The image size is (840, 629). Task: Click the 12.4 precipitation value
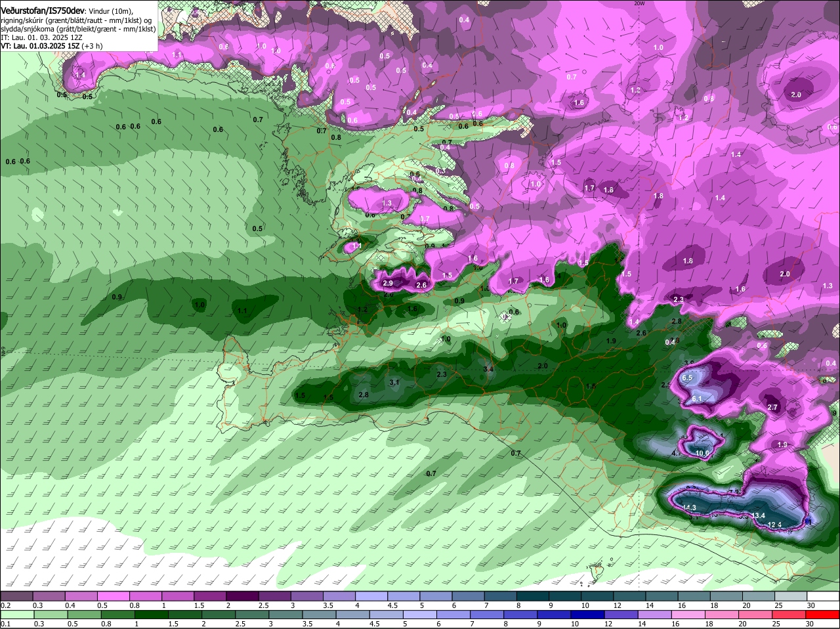pos(775,525)
